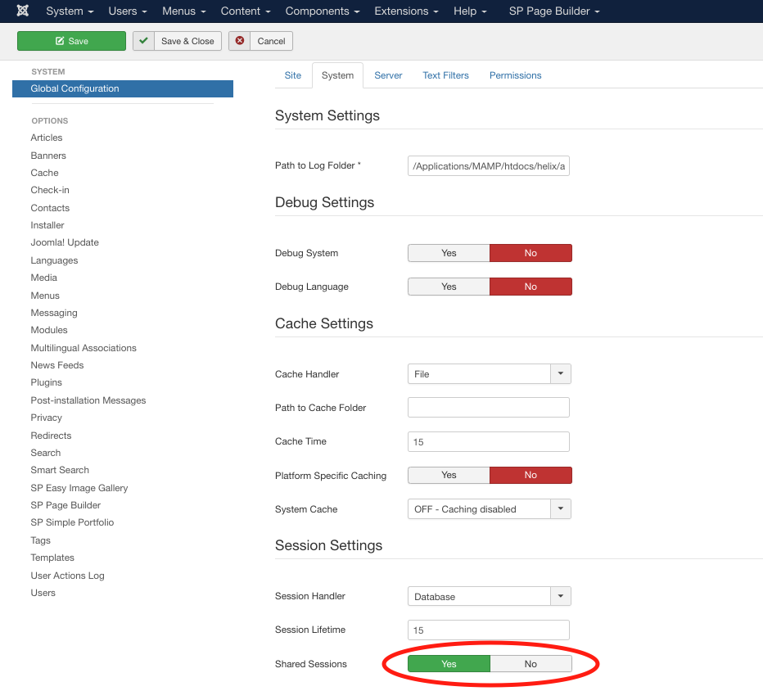Viewport: 763px width, 700px height.
Task: Click the red X icon on Cancel
Action: click(x=238, y=40)
